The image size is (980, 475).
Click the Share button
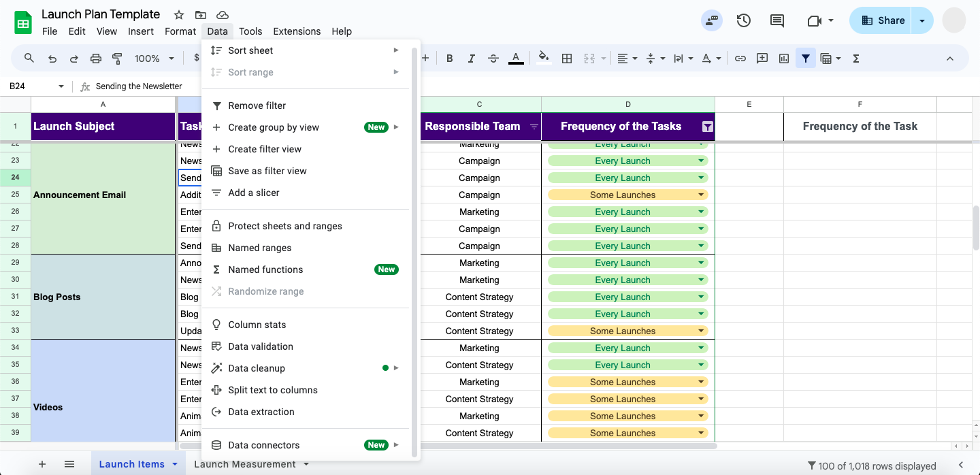pos(883,20)
